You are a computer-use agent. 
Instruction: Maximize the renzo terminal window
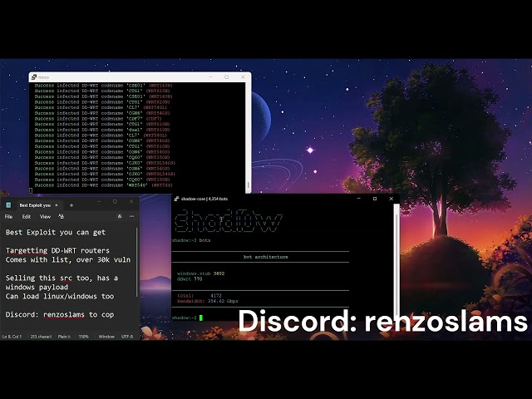click(227, 77)
